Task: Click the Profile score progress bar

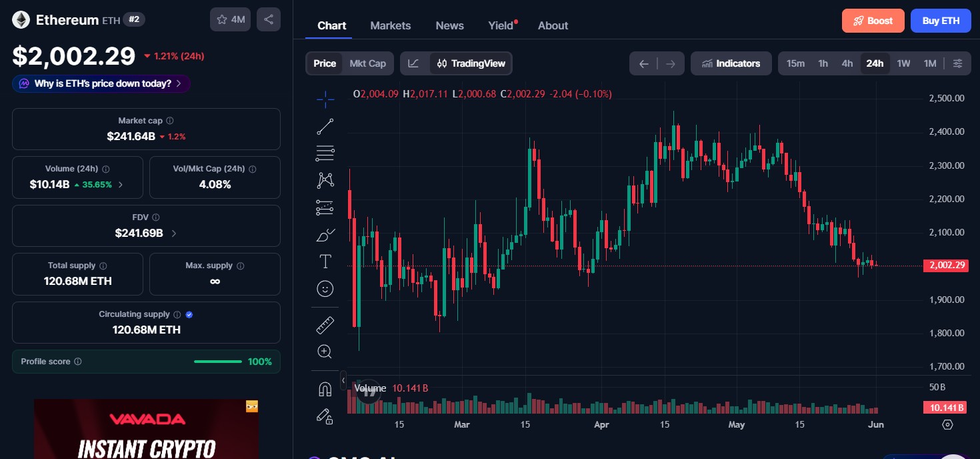Action: coord(218,362)
